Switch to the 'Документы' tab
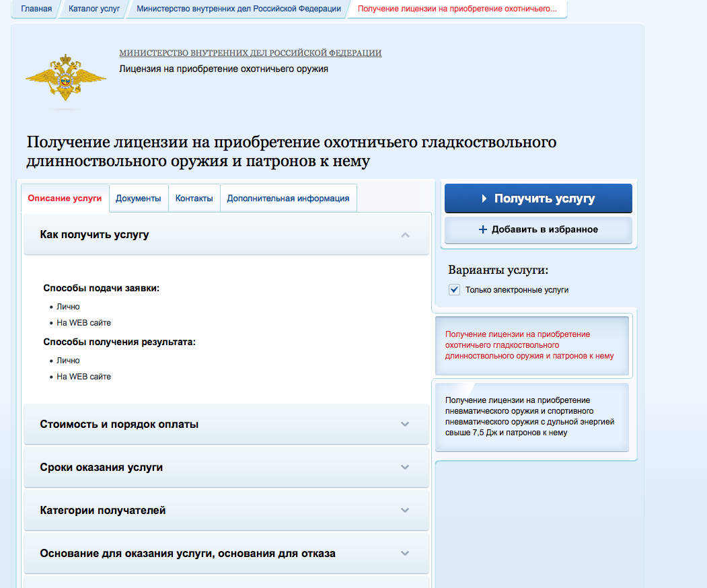707x588 pixels. pos(138,198)
